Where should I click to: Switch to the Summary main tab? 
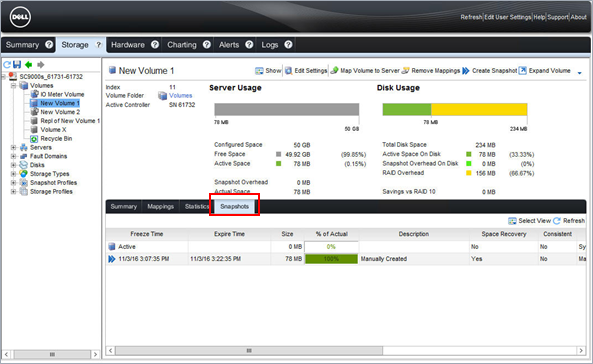[22, 45]
